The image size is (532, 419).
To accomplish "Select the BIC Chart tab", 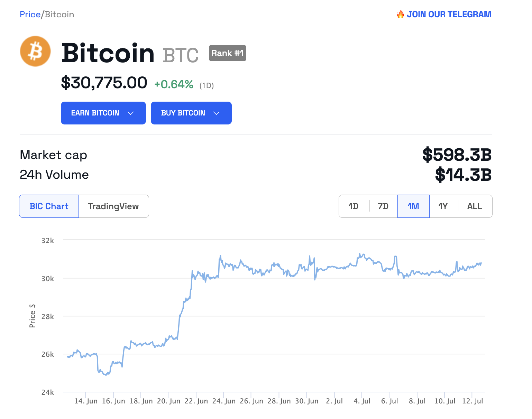I will click(x=48, y=206).
